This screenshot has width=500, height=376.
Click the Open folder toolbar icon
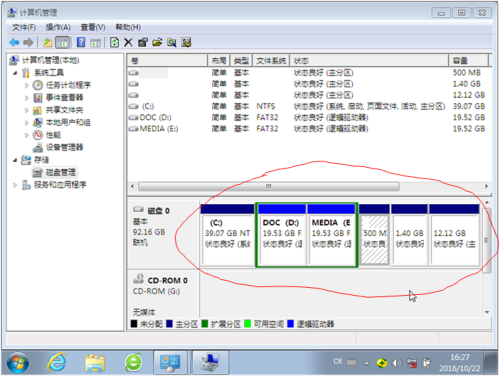(x=157, y=42)
